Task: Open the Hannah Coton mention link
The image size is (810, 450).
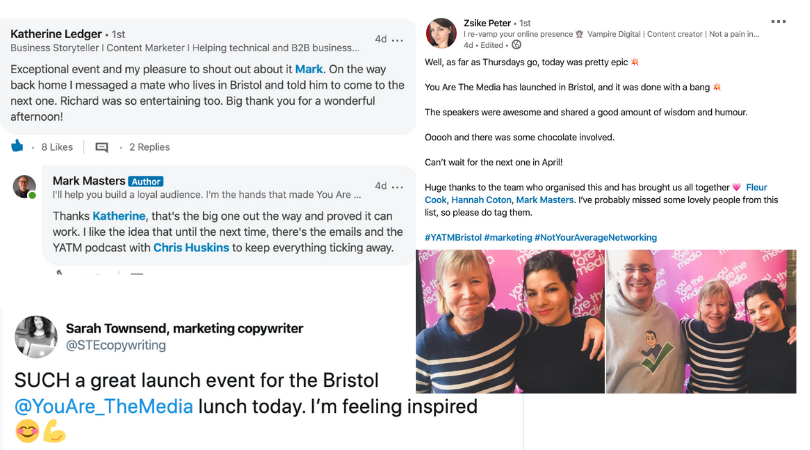Action: (481, 200)
